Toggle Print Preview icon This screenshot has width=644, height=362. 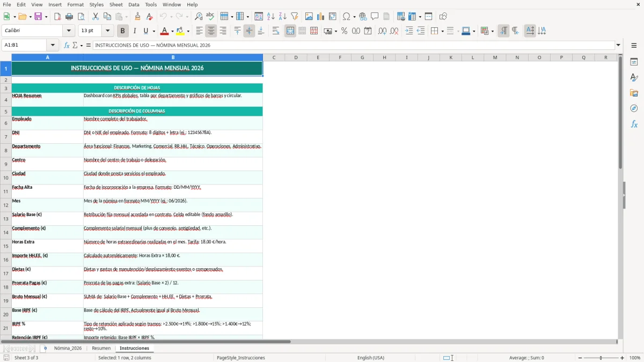pyautogui.click(x=81, y=17)
